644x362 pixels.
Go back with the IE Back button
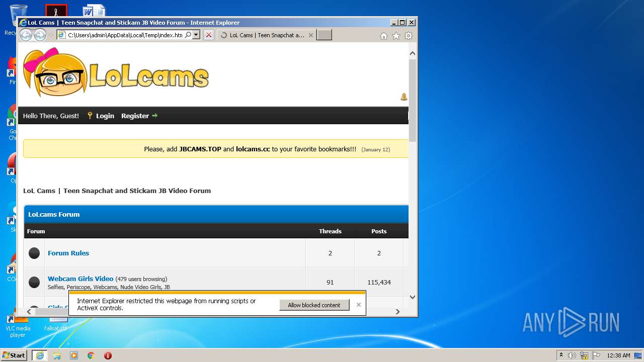[26, 35]
